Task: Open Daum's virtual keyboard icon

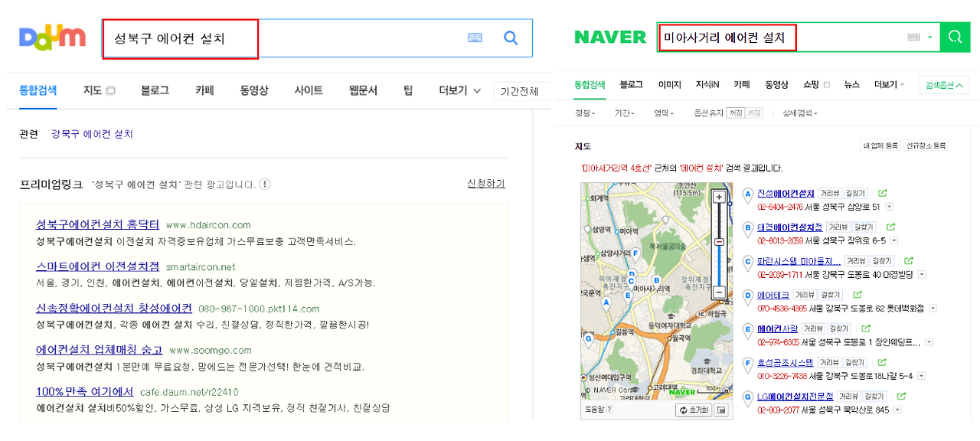Action: [x=475, y=38]
